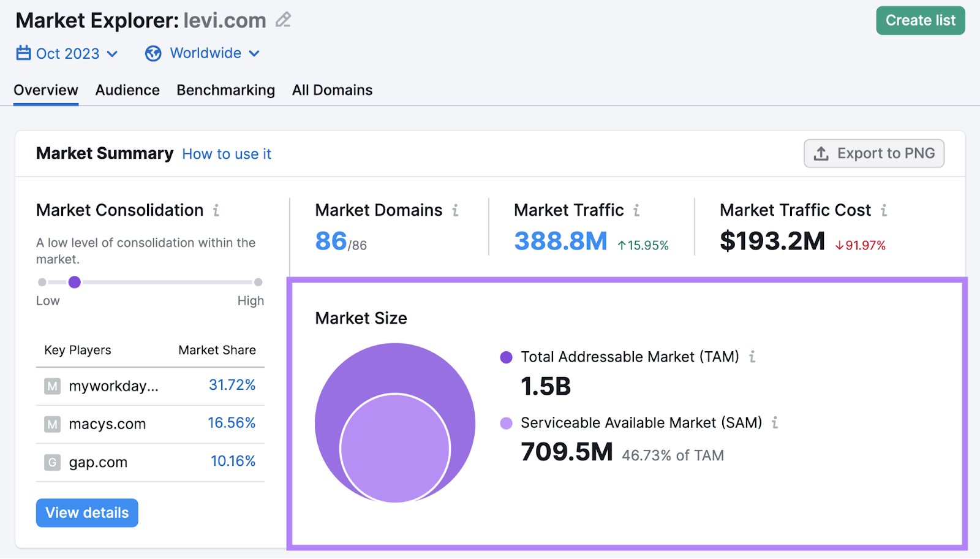Click the calendar icon next to Oct 2023
Viewport: 980px width, 559px height.
click(x=23, y=53)
